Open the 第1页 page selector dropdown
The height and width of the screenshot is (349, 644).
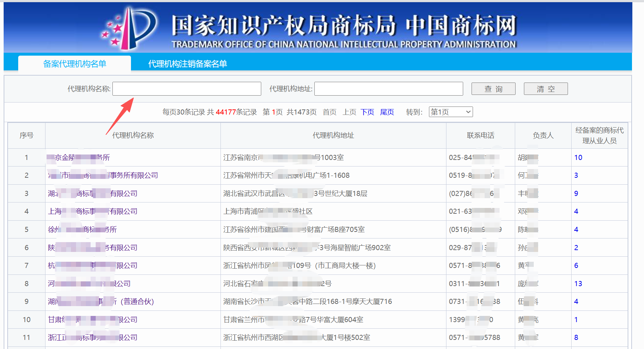coord(451,112)
